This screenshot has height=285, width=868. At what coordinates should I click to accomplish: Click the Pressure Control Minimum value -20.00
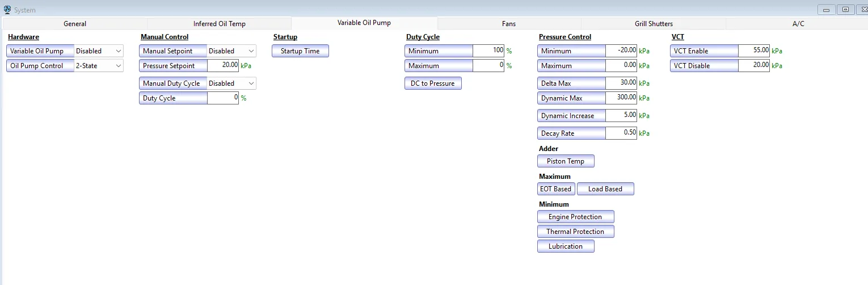coord(622,51)
